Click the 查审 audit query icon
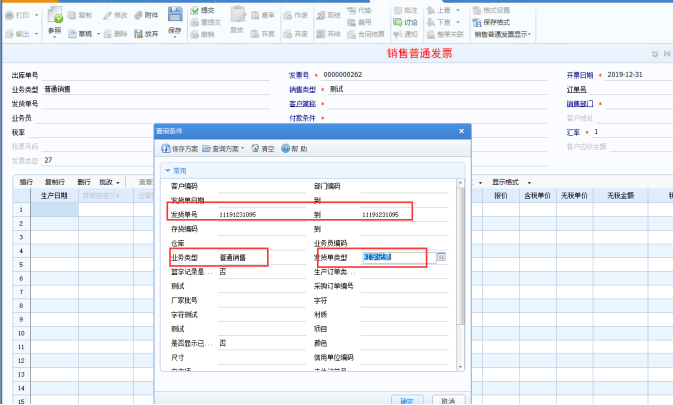673x405 pixels. [x=255, y=15]
